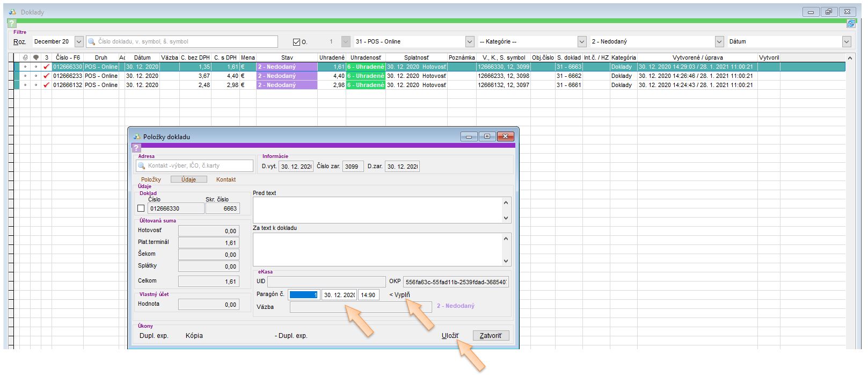Image resolution: width=868 pixels, height=375 pixels.
Task: Switch to the Položky tab
Action: point(151,179)
